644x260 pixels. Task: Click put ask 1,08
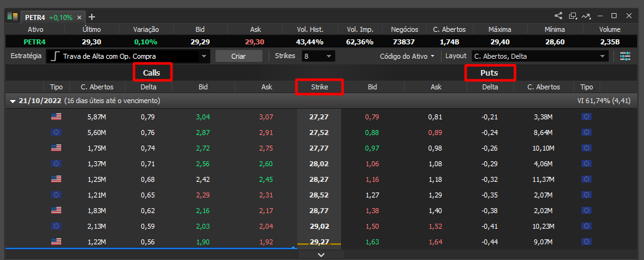click(x=435, y=164)
